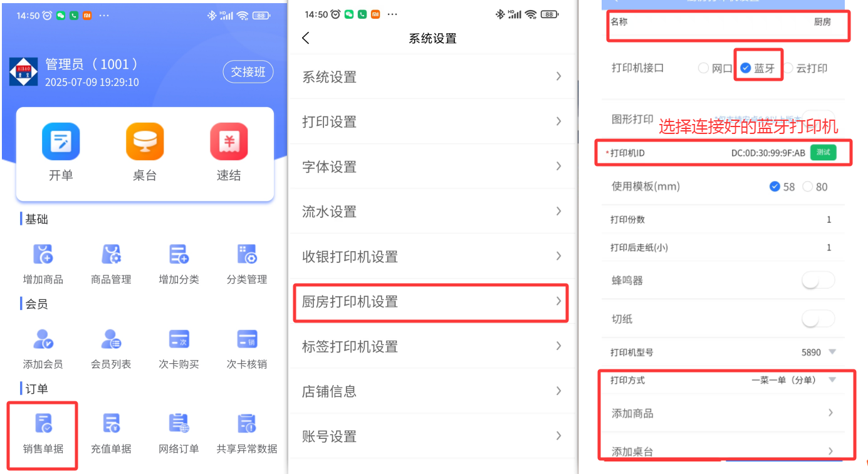Expand the 打印机型号 5890 dropdown

point(832,352)
